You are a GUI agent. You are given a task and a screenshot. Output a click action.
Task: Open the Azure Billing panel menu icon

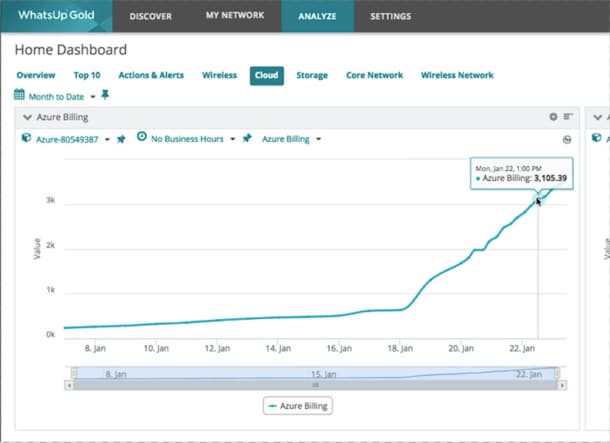click(x=568, y=116)
